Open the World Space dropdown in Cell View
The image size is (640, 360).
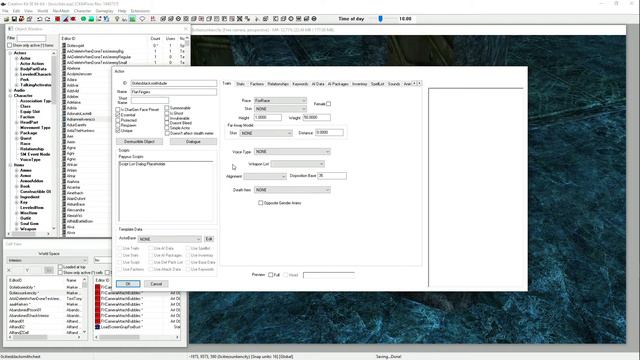(x=47, y=260)
